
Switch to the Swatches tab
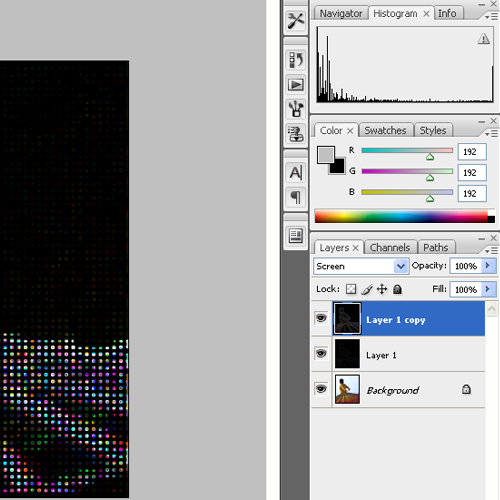385,130
